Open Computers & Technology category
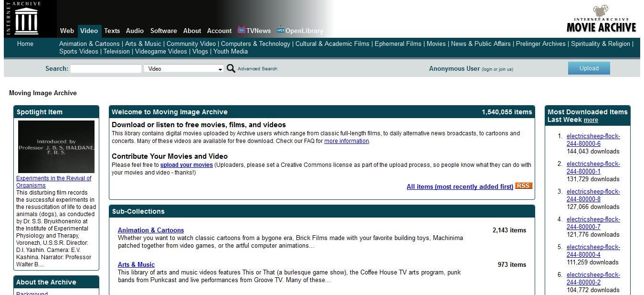The image size is (644, 295). click(x=255, y=44)
